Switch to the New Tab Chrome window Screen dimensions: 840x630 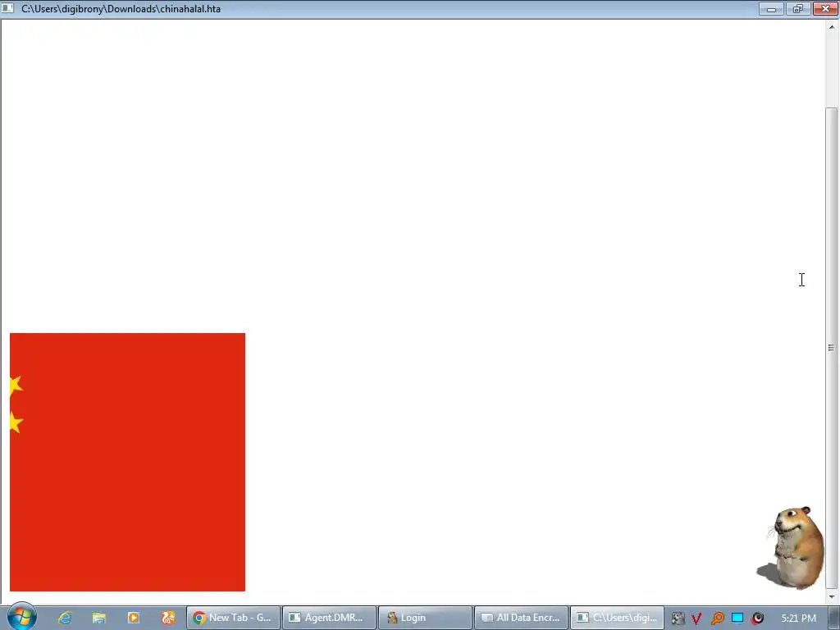(x=233, y=618)
